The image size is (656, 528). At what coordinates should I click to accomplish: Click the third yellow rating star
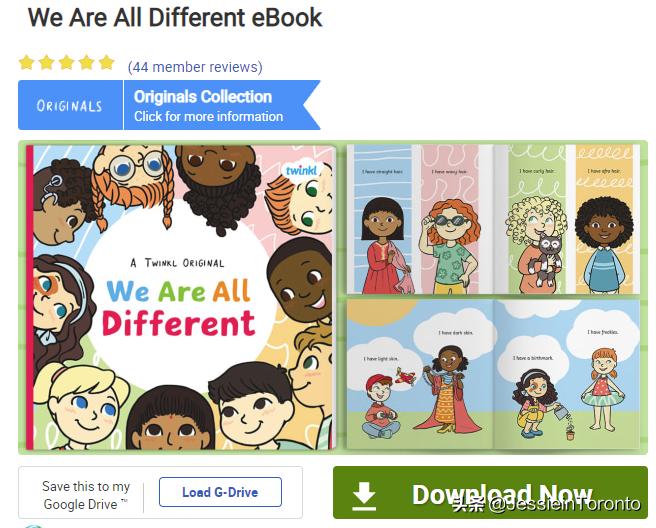67,62
